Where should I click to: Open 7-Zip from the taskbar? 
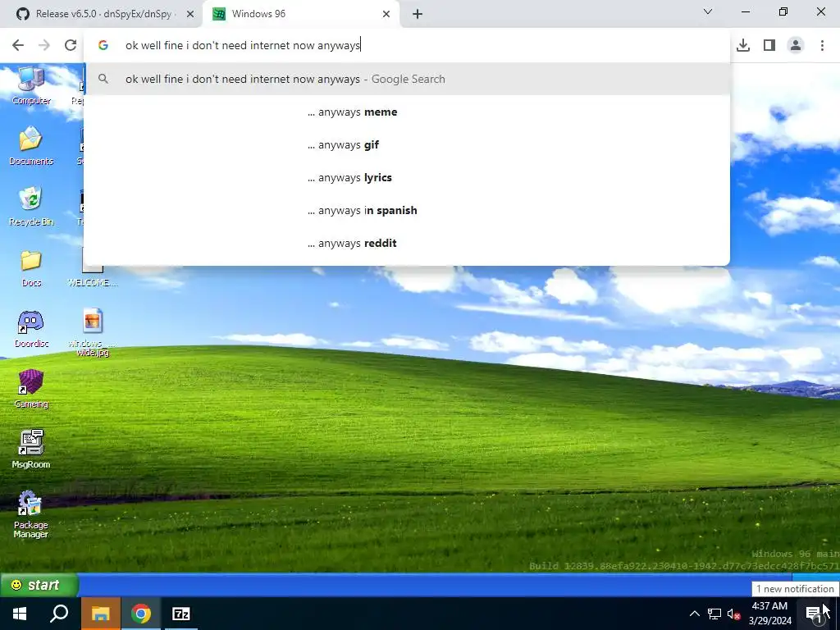click(x=180, y=614)
